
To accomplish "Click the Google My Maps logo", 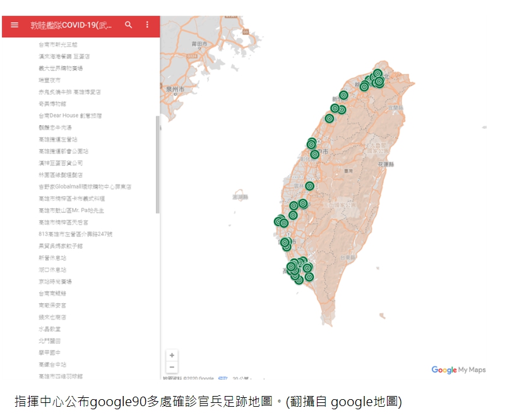I will [x=458, y=370].
